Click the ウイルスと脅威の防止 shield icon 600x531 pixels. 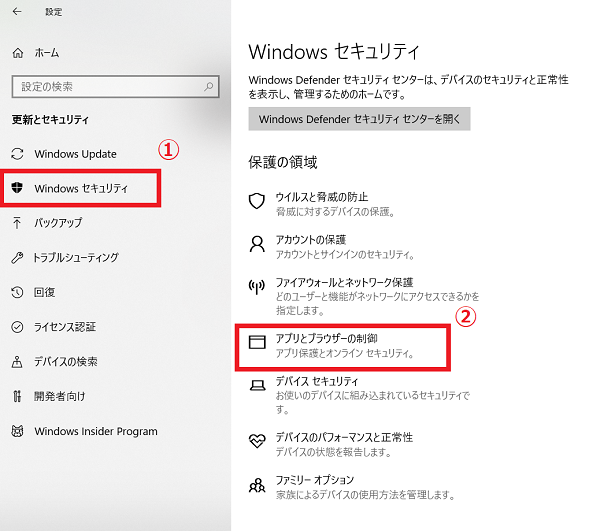257,201
